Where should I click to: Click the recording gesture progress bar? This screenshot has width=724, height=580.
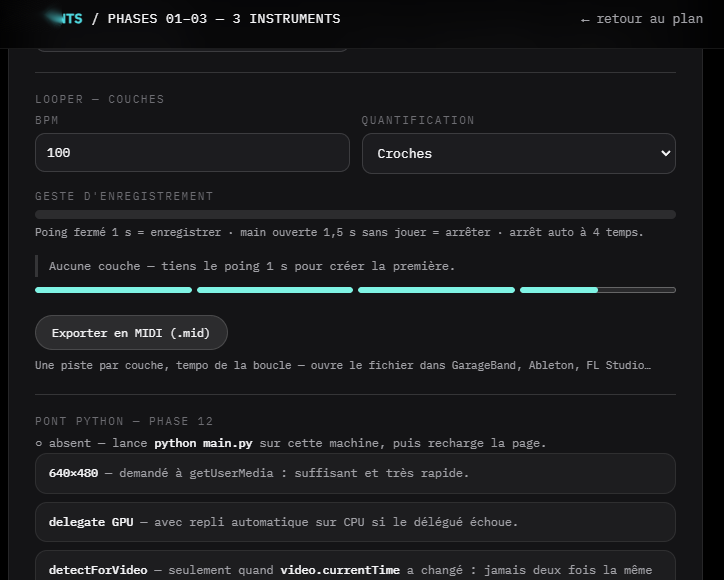coord(356,214)
